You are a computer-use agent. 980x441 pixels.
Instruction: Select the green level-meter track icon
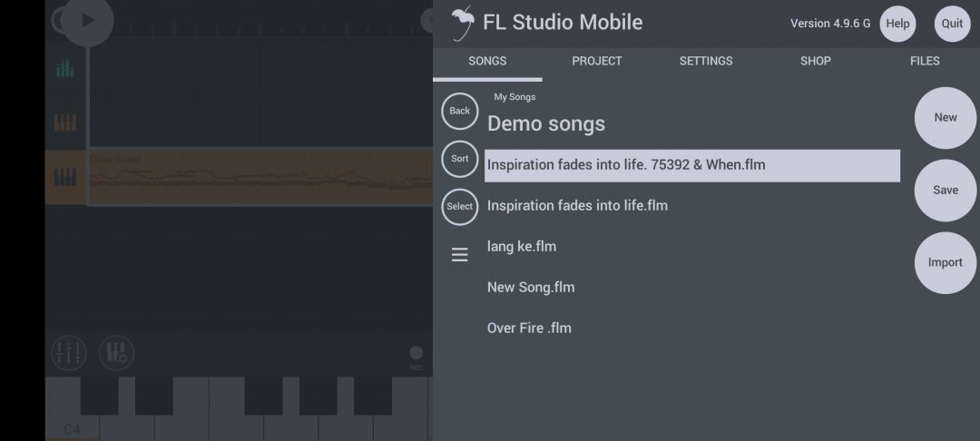(65, 68)
